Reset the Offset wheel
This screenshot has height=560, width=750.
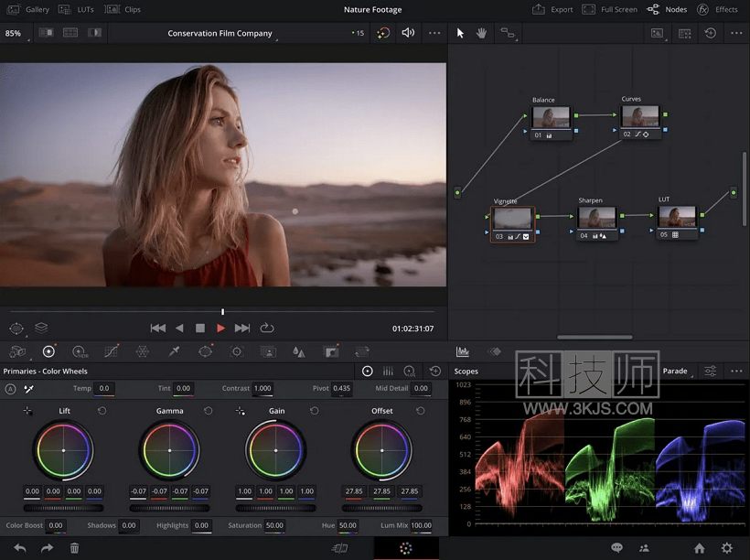(421, 411)
